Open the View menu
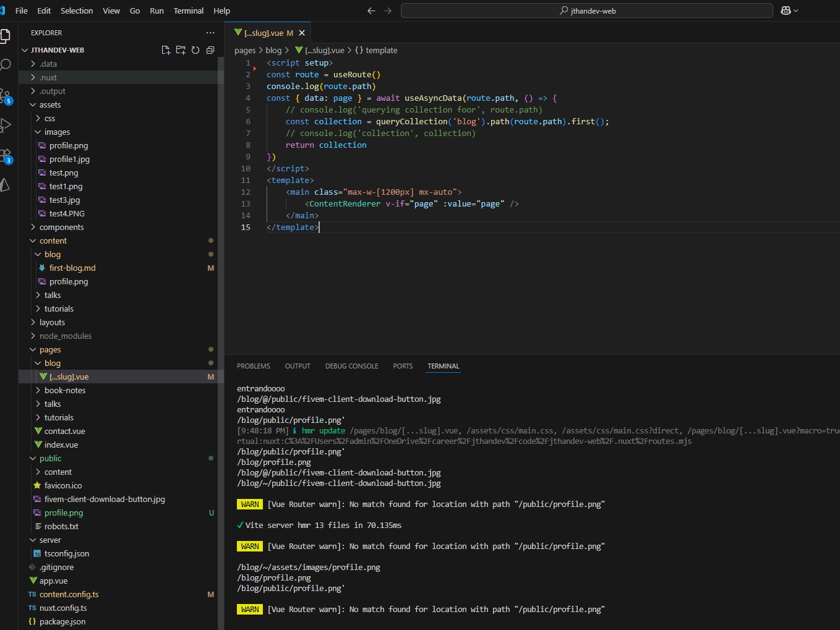 [111, 11]
